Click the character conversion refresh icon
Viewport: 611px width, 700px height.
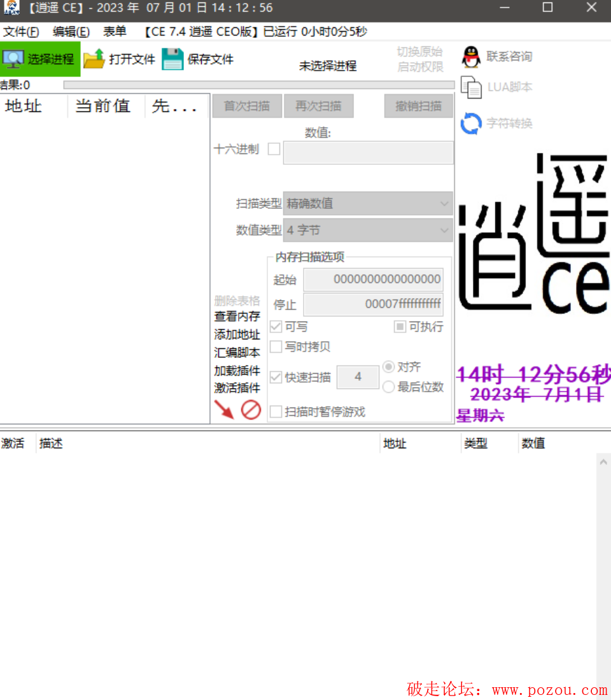tap(471, 123)
